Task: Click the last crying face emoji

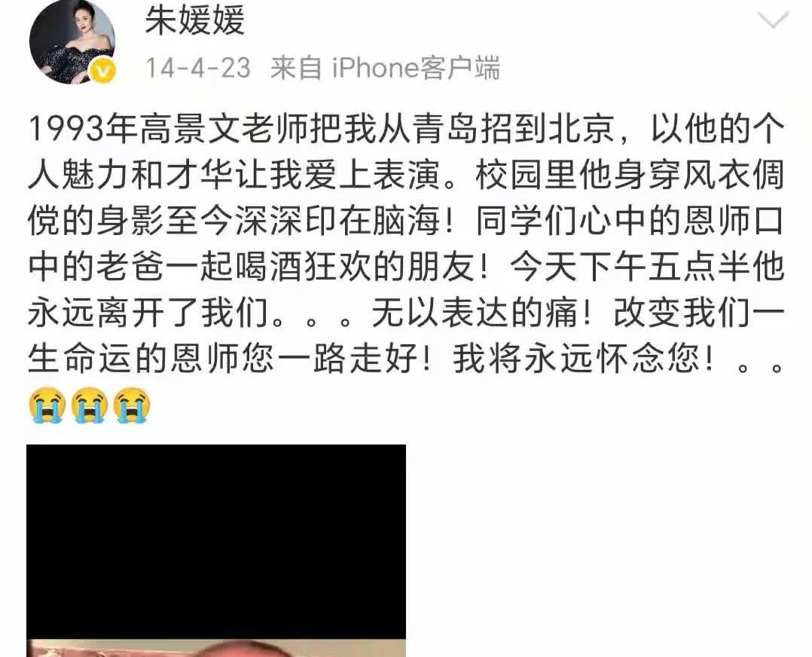Action: pos(132,405)
